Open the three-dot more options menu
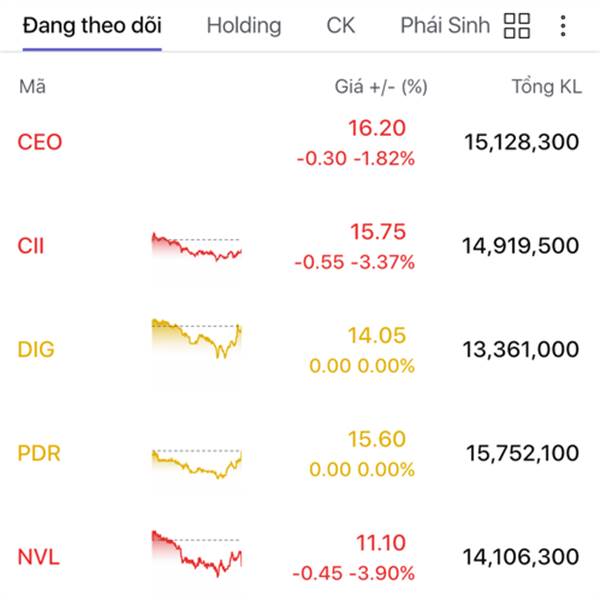The height and width of the screenshot is (600, 600). click(563, 26)
